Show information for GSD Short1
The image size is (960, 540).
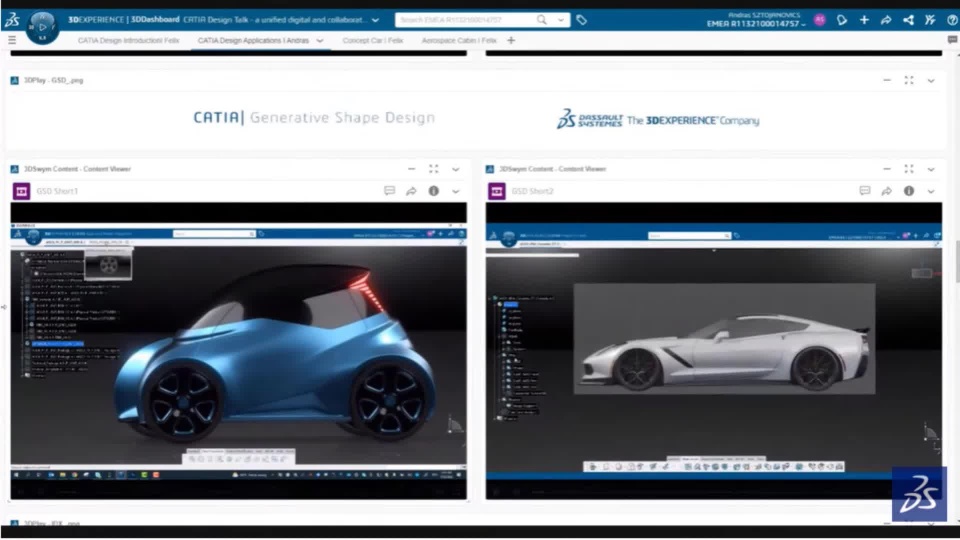pyautogui.click(x=433, y=191)
